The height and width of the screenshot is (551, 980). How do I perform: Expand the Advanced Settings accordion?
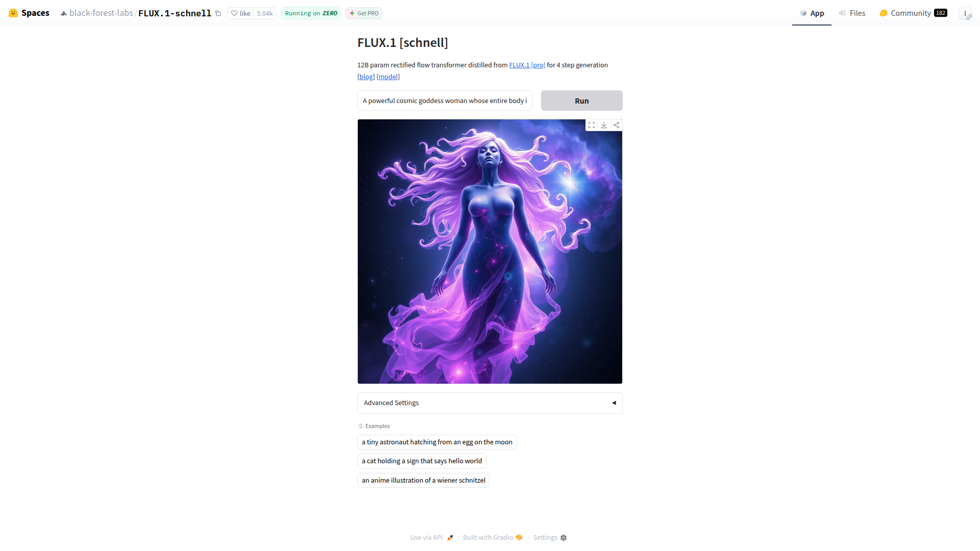[490, 403]
